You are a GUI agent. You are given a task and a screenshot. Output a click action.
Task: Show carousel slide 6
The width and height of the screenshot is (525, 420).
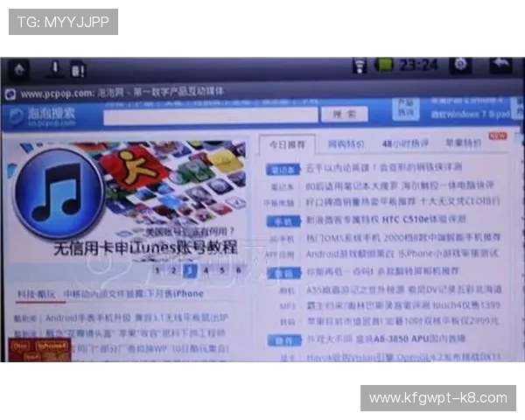[x=238, y=270]
